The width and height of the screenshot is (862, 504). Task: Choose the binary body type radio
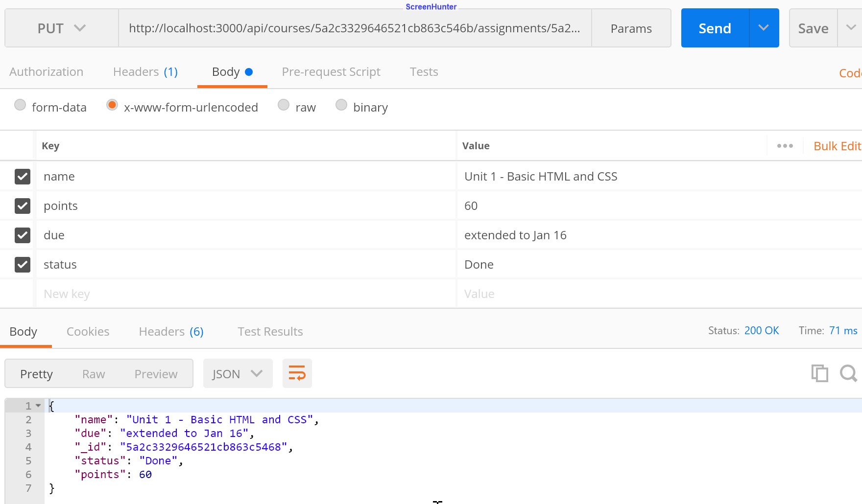[341, 105]
